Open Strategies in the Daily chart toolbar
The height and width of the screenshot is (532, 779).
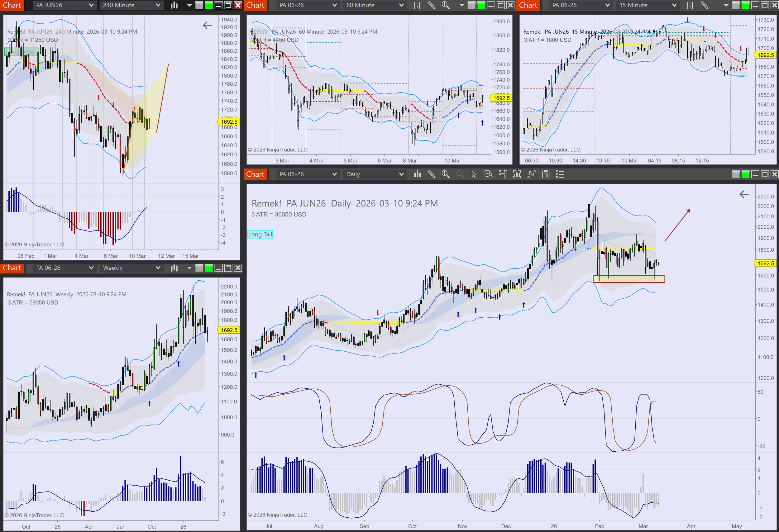pos(546,174)
